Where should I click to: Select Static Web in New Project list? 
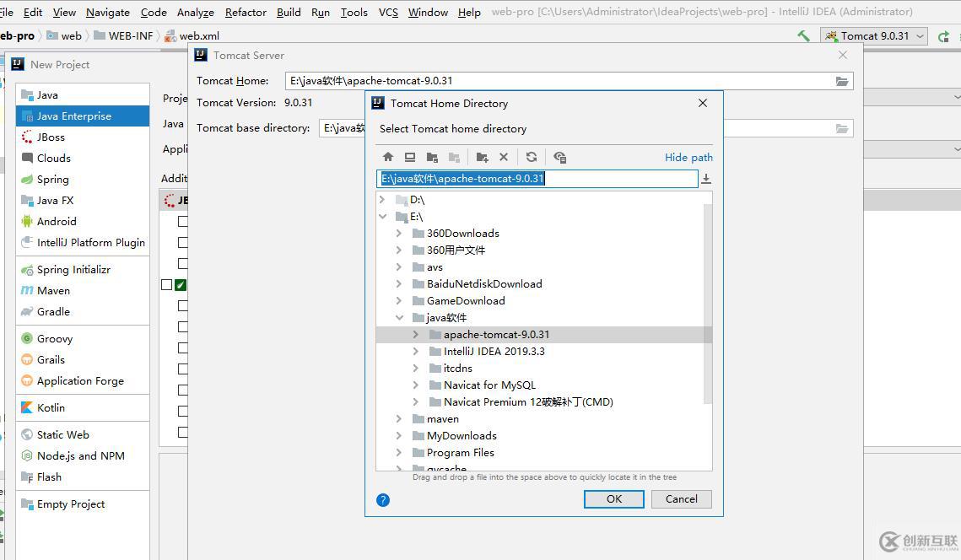[83, 435]
